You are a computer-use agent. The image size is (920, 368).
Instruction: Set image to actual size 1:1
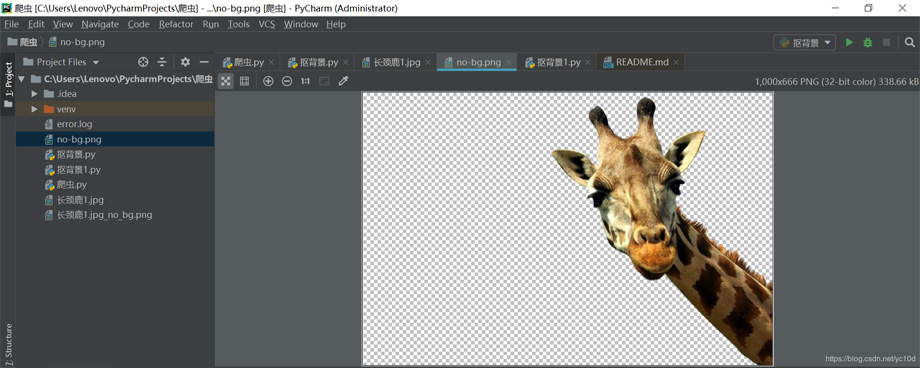coord(305,81)
